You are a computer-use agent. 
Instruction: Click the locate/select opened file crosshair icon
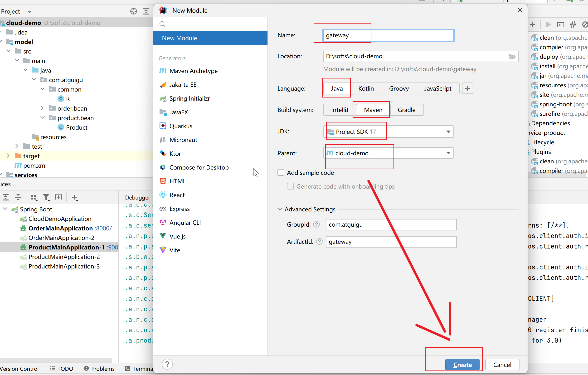click(133, 11)
